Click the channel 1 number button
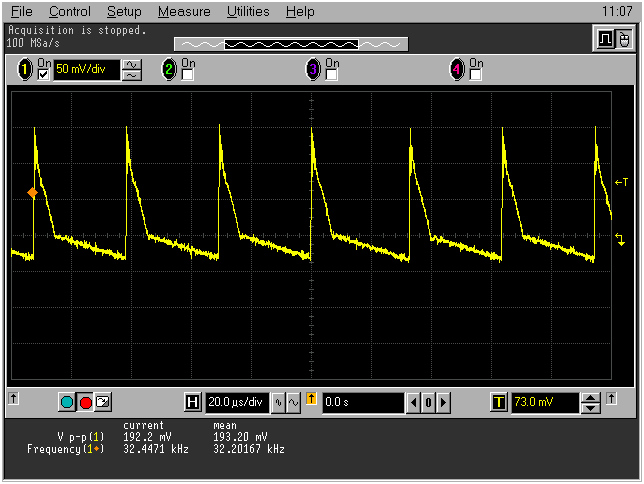This screenshot has height=484, width=644. tap(25, 69)
